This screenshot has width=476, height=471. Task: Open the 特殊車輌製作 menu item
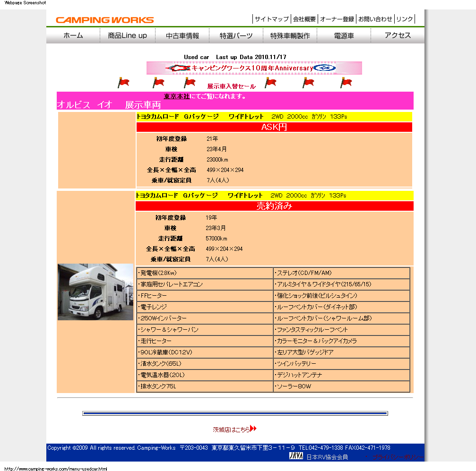290,35
